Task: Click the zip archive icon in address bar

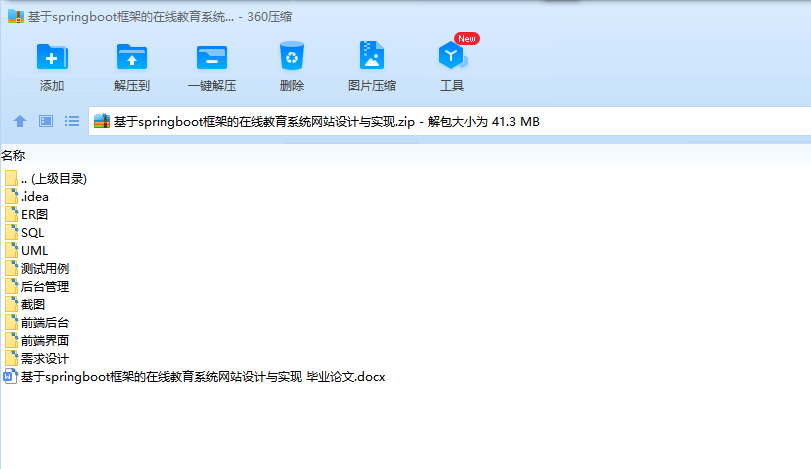Action: (x=102, y=121)
